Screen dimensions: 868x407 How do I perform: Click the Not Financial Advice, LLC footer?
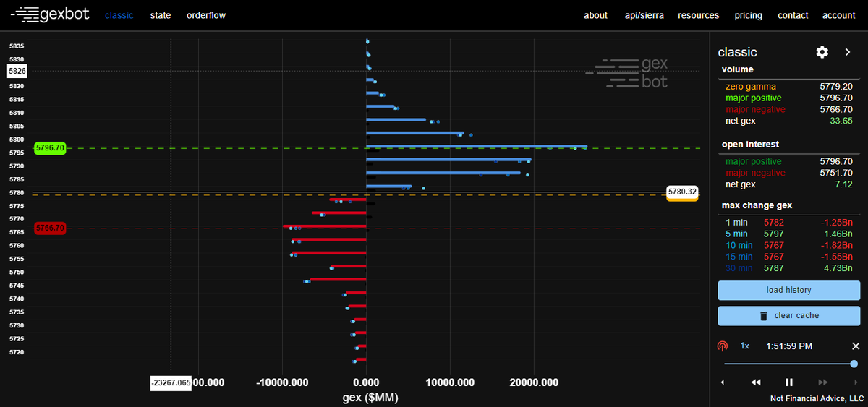coord(817,399)
